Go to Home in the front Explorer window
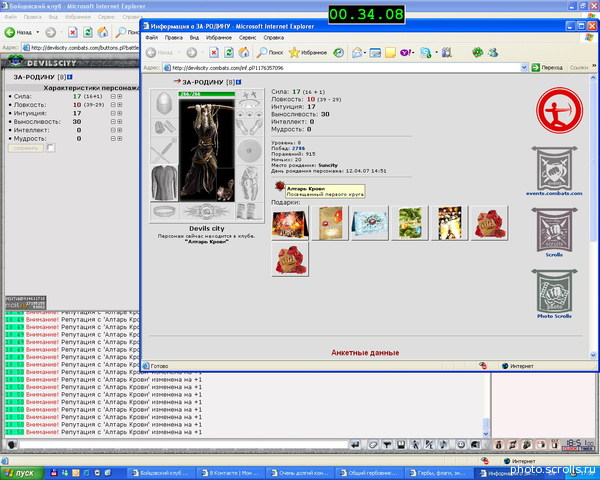Viewport: 600px width, 480px height. point(244,52)
